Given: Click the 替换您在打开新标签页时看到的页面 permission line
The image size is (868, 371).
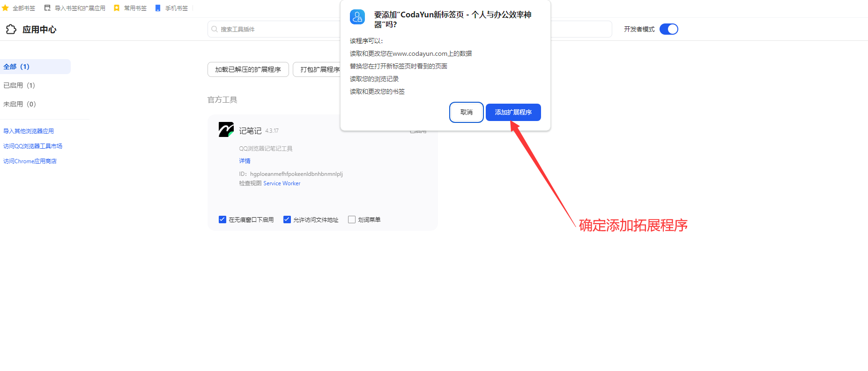Looking at the screenshot, I should pyautogui.click(x=399, y=66).
